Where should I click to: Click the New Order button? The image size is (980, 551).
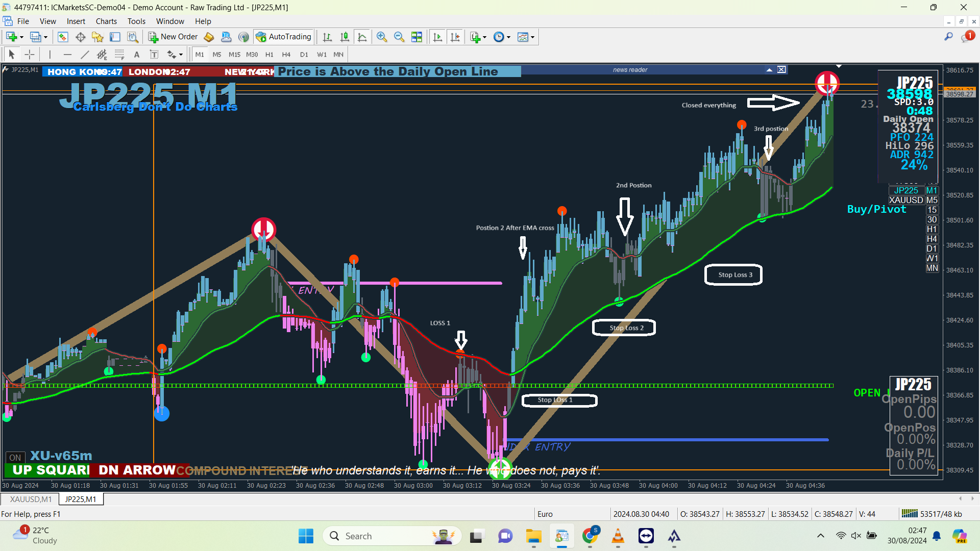[173, 37]
